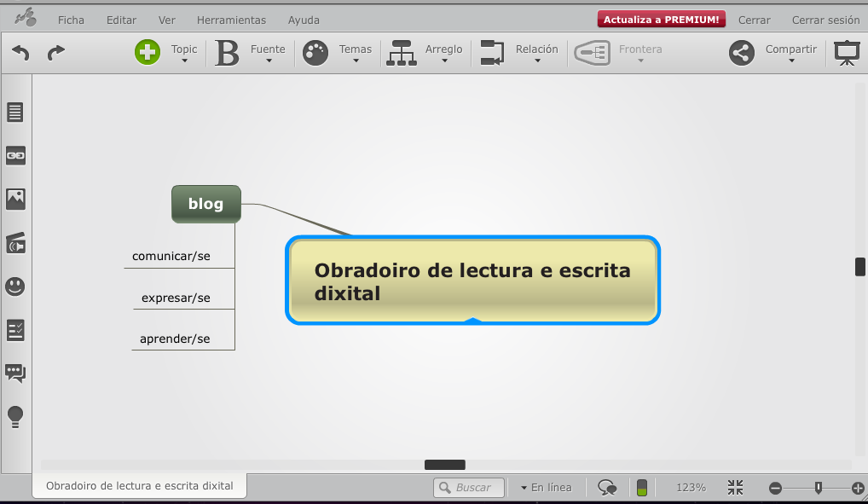Click Actualiza a PREMIUM button
The height and width of the screenshot is (504, 868).
[662, 20]
